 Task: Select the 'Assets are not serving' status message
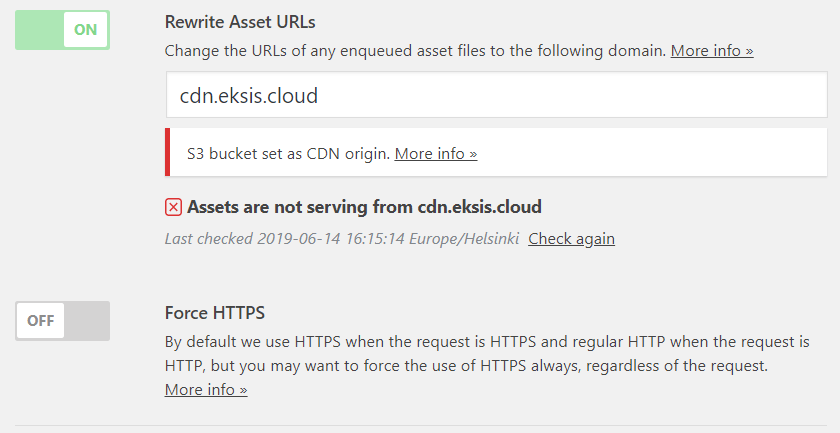tap(364, 207)
